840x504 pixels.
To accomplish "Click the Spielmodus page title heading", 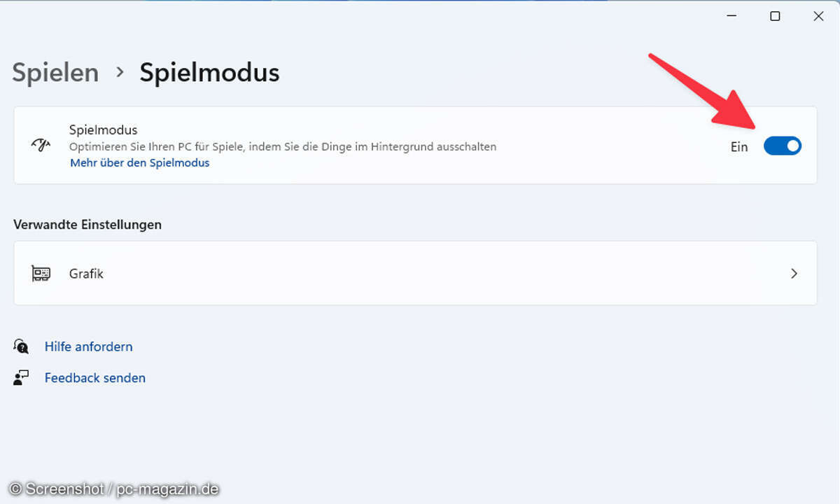I will pyautogui.click(x=209, y=72).
